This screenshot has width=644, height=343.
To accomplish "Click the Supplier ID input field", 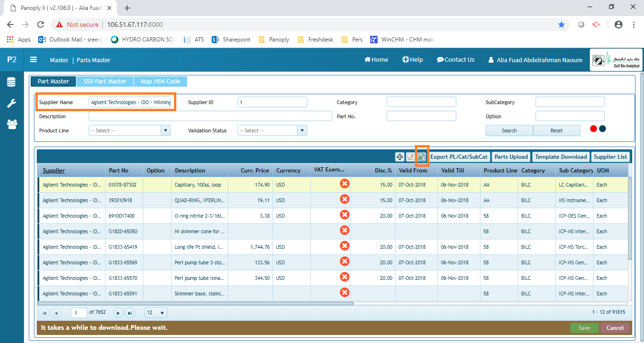I will (x=272, y=102).
